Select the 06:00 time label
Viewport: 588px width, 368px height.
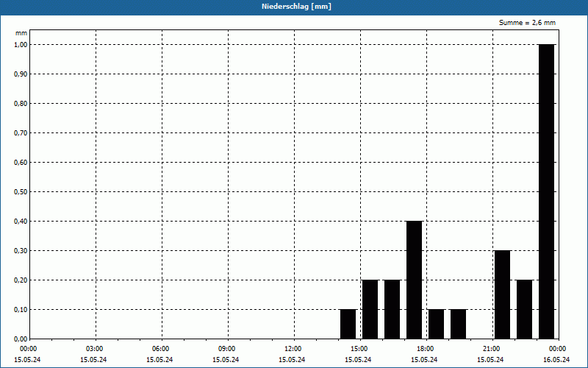(x=159, y=349)
